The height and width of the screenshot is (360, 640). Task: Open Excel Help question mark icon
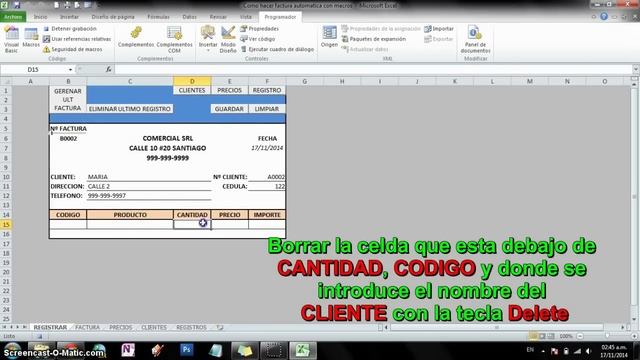(x=604, y=17)
